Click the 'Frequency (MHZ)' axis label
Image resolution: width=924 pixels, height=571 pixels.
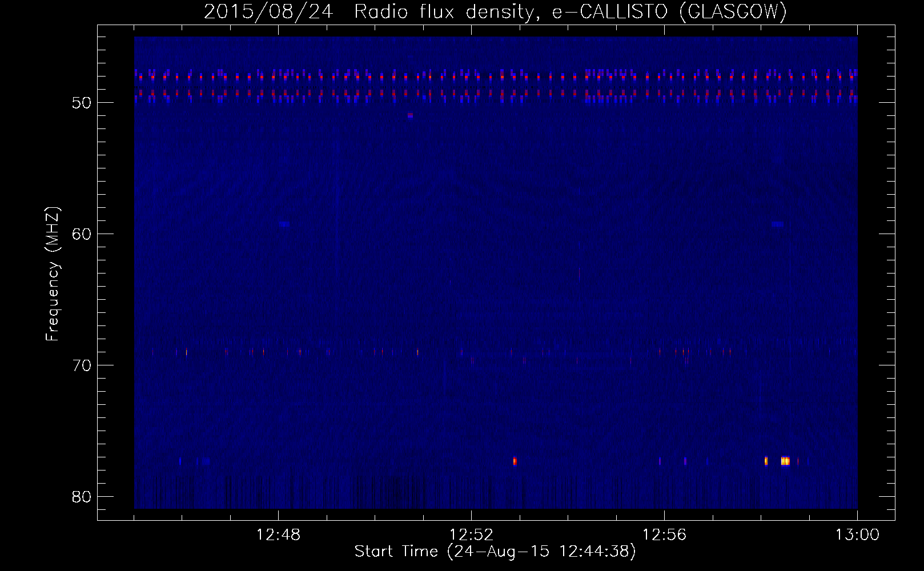coord(53,274)
